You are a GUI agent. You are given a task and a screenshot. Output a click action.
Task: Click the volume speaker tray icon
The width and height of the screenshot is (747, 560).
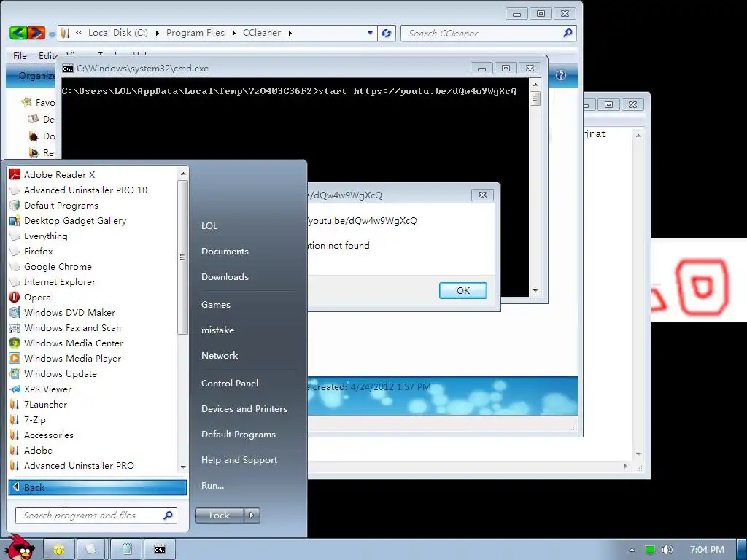pos(667,550)
